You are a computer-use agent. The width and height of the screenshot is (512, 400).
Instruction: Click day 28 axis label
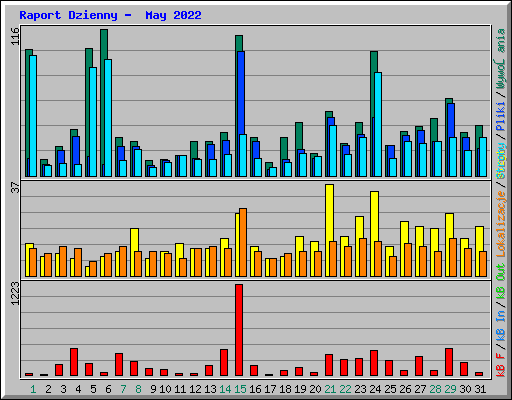[435, 389]
